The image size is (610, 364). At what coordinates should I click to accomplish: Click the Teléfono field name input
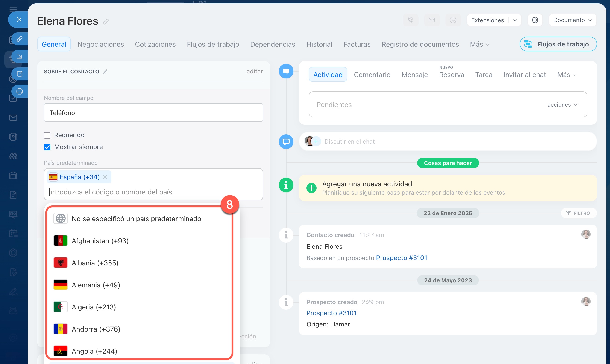(x=153, y=113)
